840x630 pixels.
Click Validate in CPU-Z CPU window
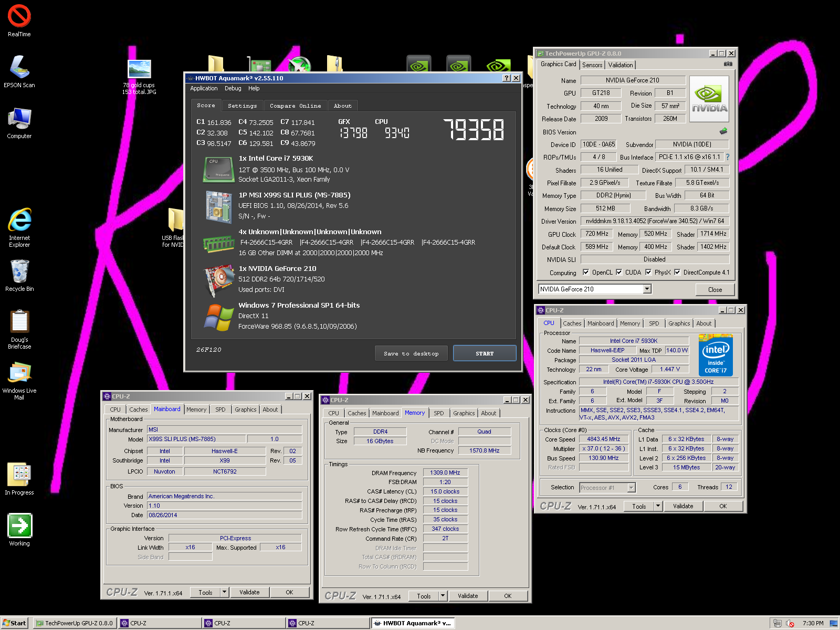(x=683, y=506)
